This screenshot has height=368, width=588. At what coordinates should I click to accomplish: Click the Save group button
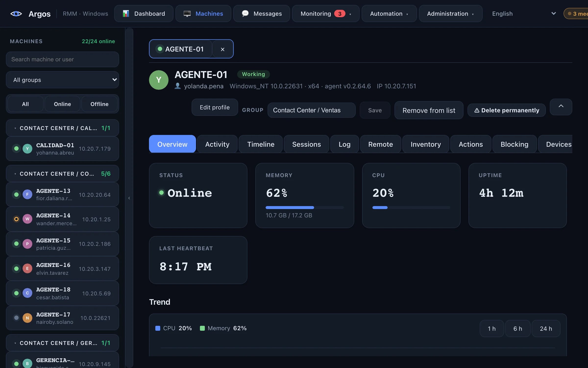pos(375,110)
